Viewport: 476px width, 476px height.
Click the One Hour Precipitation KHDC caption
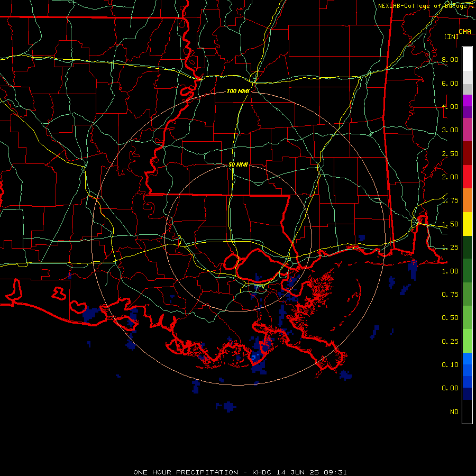click(x=240, y=472)
